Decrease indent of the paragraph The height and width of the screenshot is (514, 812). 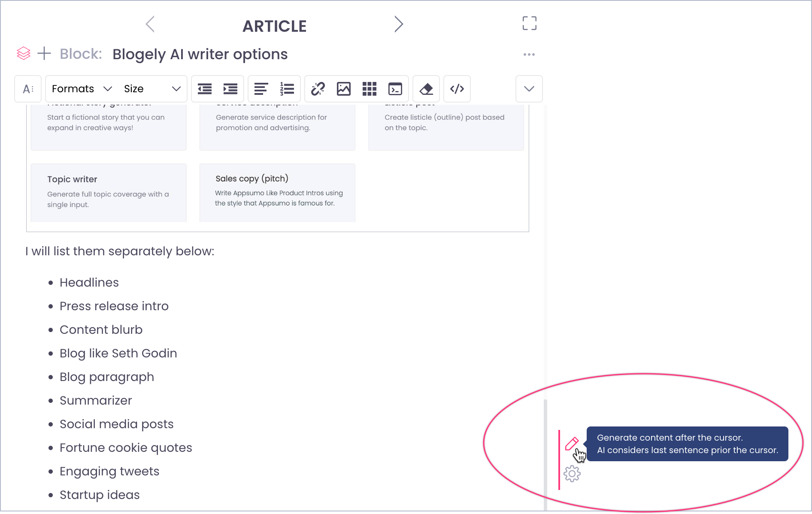205,89
